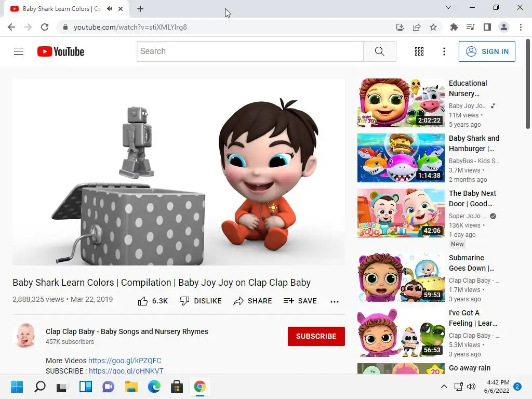Click the search magnifier button
Viewport: 532px width, 399px height.
(380, 51)
